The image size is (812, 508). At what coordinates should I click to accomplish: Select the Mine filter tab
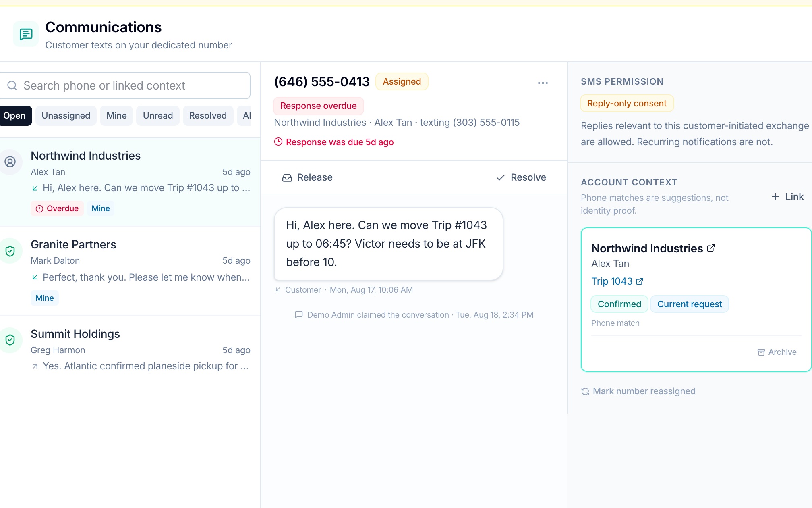[x=116, y=116]
